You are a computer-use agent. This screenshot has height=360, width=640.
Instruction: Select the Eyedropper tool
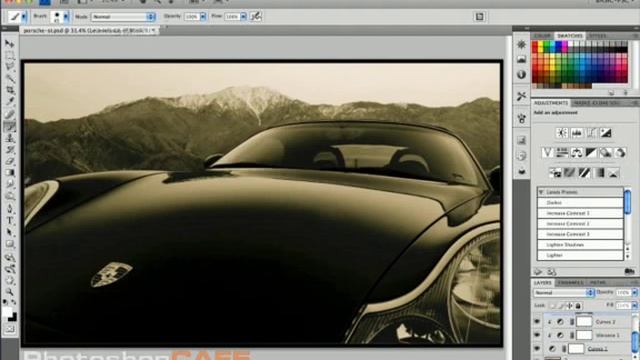(x=10, y=101)
